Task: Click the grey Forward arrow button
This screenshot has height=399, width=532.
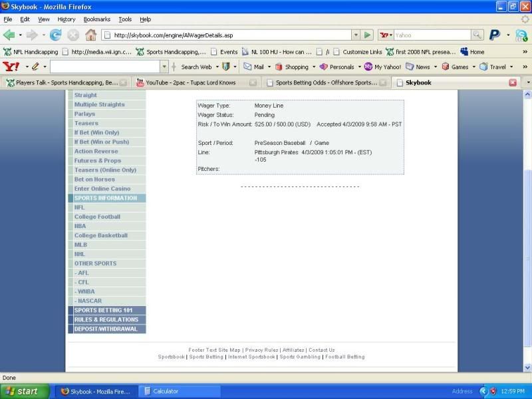Action: pos(32,35)
